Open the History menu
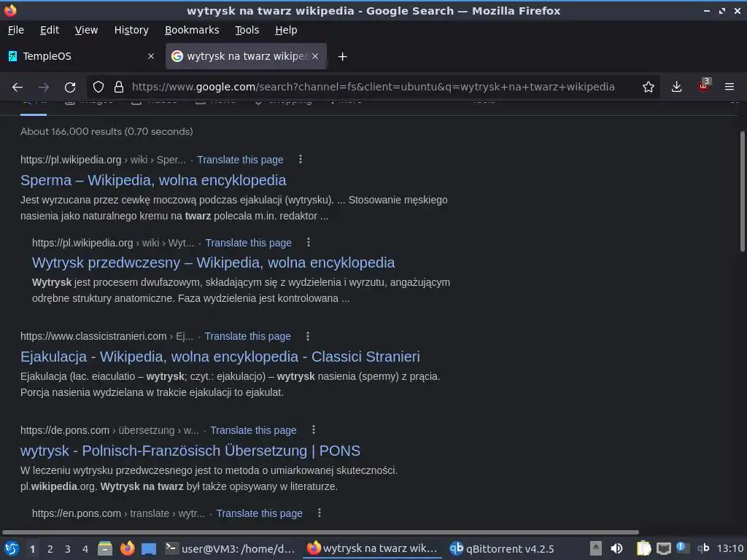The width and height of the screenshot is (747, 560). coord(131,30)
